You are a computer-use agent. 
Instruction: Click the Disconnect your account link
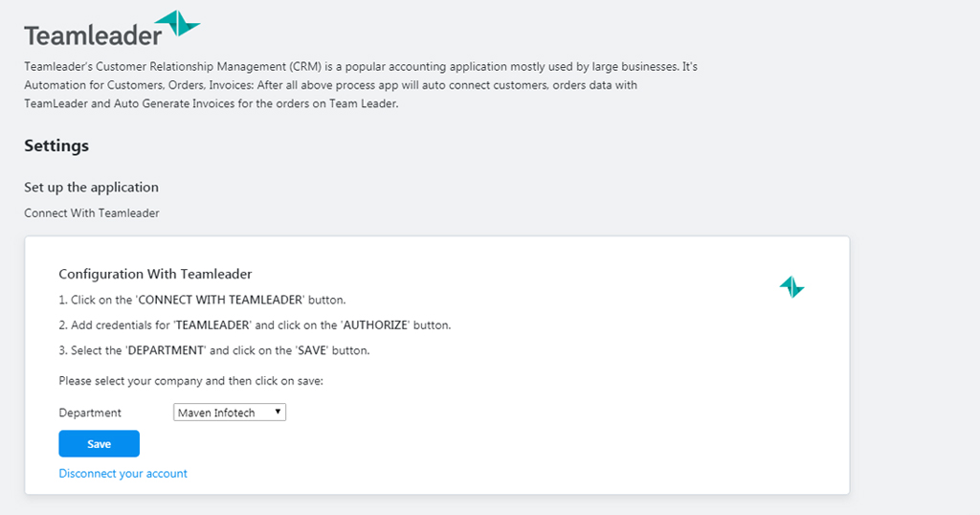123,473
